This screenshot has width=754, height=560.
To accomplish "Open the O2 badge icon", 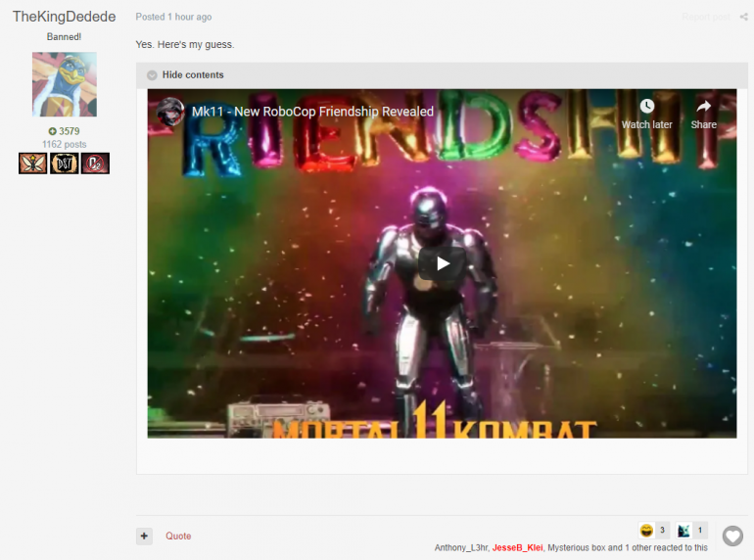I will point(95,163).
